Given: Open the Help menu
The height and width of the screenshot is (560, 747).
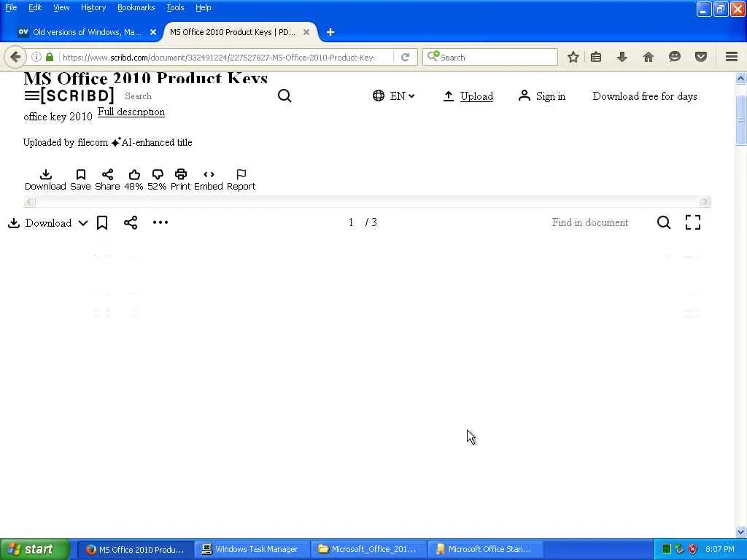Looking at the screenshot, I should pos(203,7).
